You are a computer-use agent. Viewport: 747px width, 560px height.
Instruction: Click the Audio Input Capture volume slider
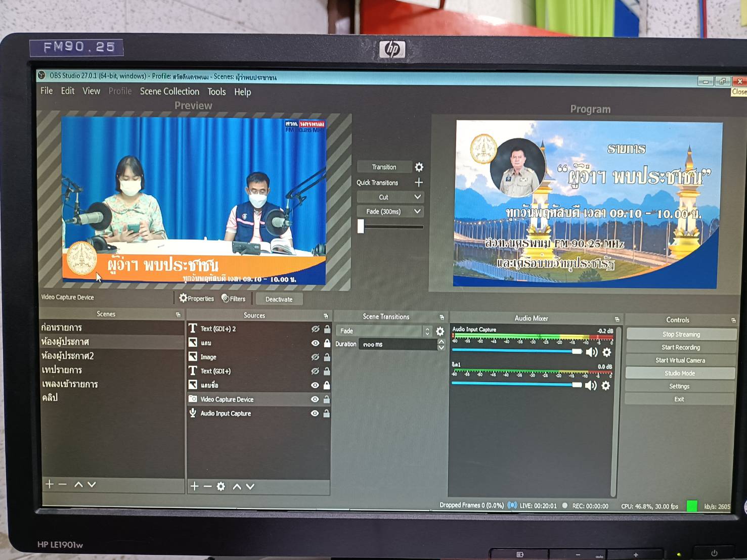(x=517, y=351)
